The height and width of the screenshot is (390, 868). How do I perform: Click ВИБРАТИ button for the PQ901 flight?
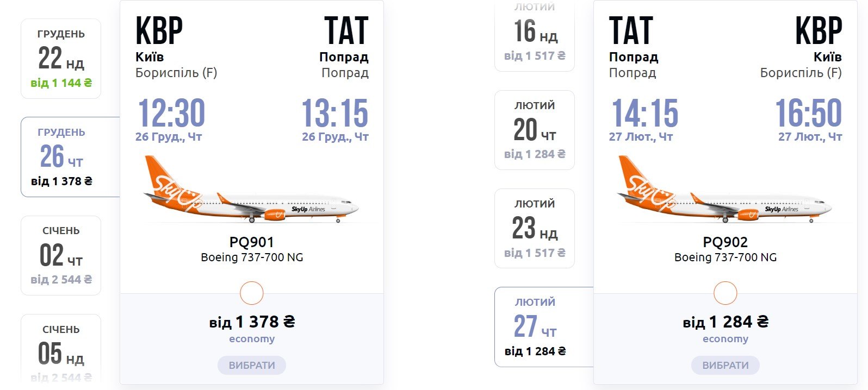252,365
